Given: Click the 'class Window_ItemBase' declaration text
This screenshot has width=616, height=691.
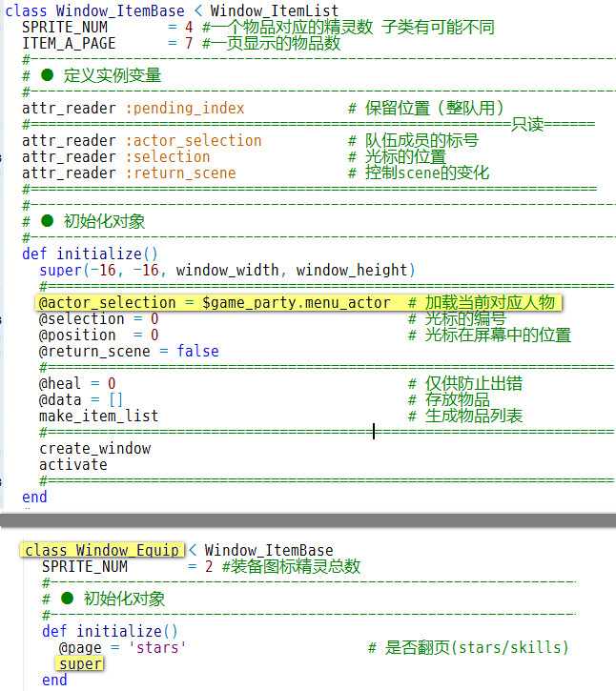Looking at the screenshot, I should tap(94, 10).
